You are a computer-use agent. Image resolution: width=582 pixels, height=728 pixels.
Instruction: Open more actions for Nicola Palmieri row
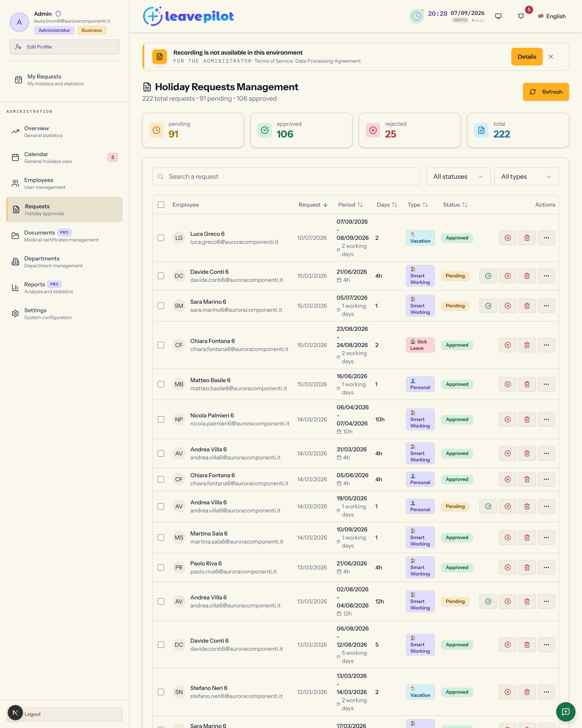(546, 419)
